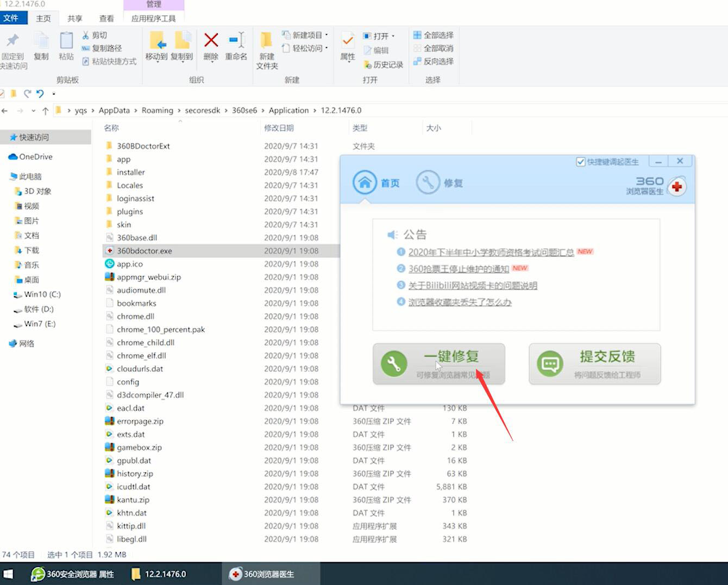
Task: Open the quick access toolbar customize dropdown
Action: [54, 94]
